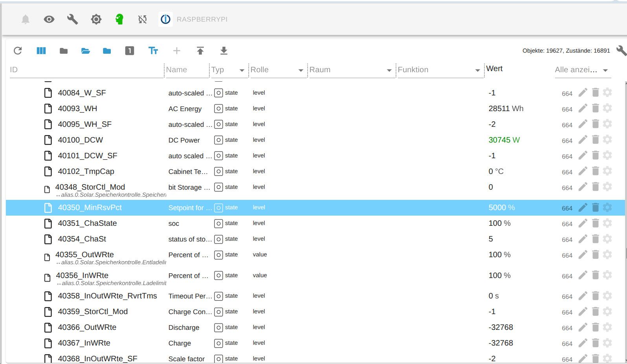
Task: Click the ID filter input field
Action: [x=86, y=70]
